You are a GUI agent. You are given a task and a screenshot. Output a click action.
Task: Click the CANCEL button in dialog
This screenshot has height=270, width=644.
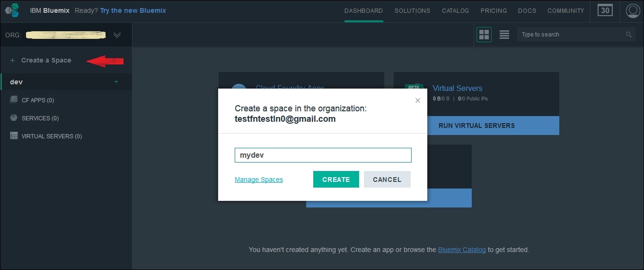pyautogui.click(x=387, y=180)
